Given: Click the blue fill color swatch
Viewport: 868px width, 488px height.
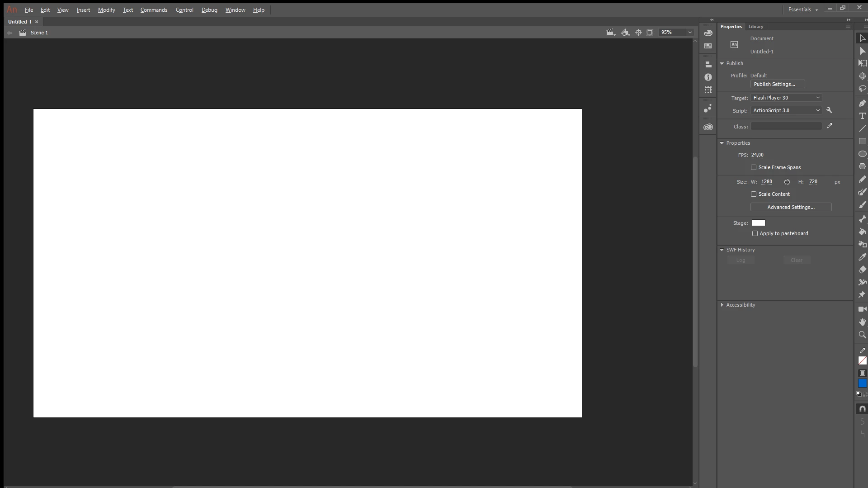Looking at the screenshot, I should [862, 384].
